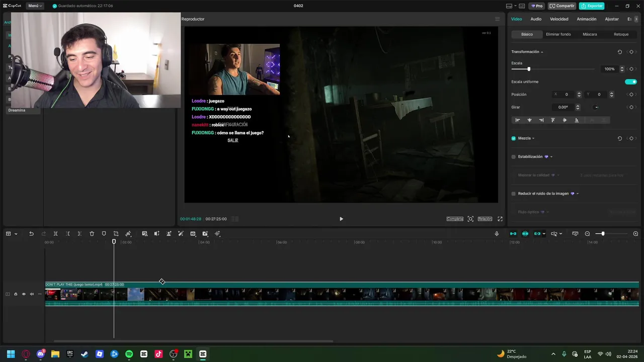
Task: Open the Animación tab
Action: [x=587, y=19]
